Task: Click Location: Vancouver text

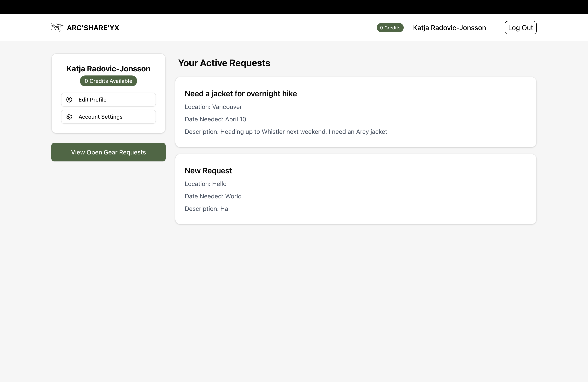Action: pyautogui.click(x=213, y=107)
